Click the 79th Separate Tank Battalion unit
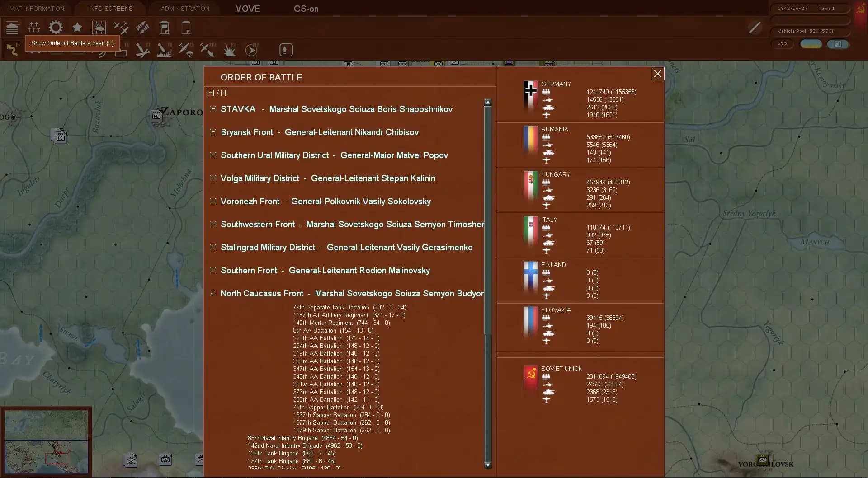 tap(331, 308)
